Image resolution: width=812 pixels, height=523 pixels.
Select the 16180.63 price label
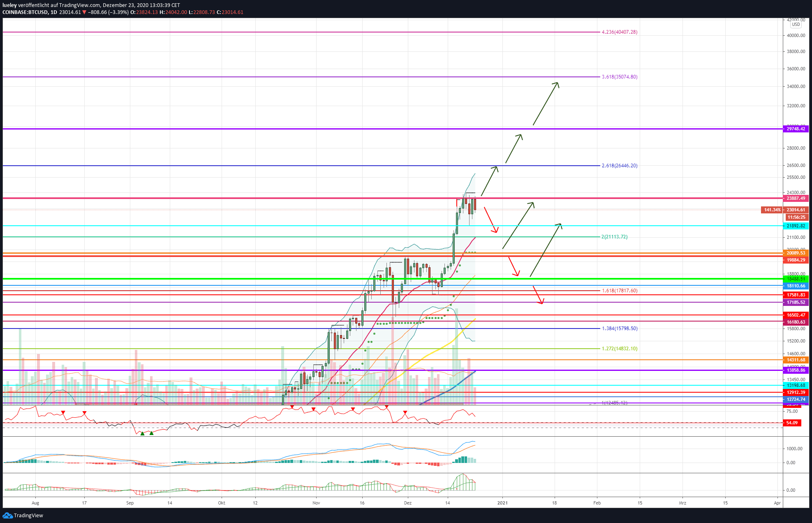[x=796, y=322]
